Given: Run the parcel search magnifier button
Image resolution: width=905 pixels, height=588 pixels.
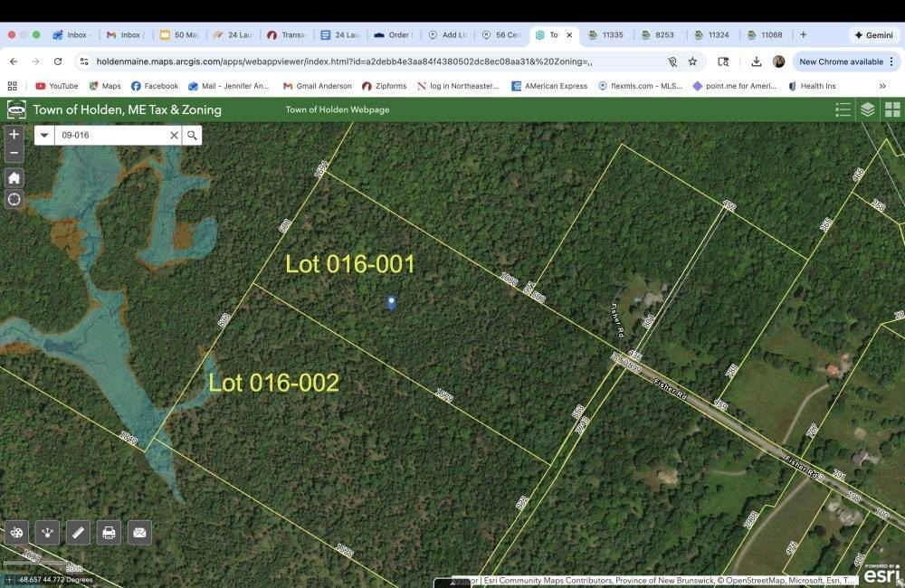Looking at the screenshot, I should (x=192, y=135).
